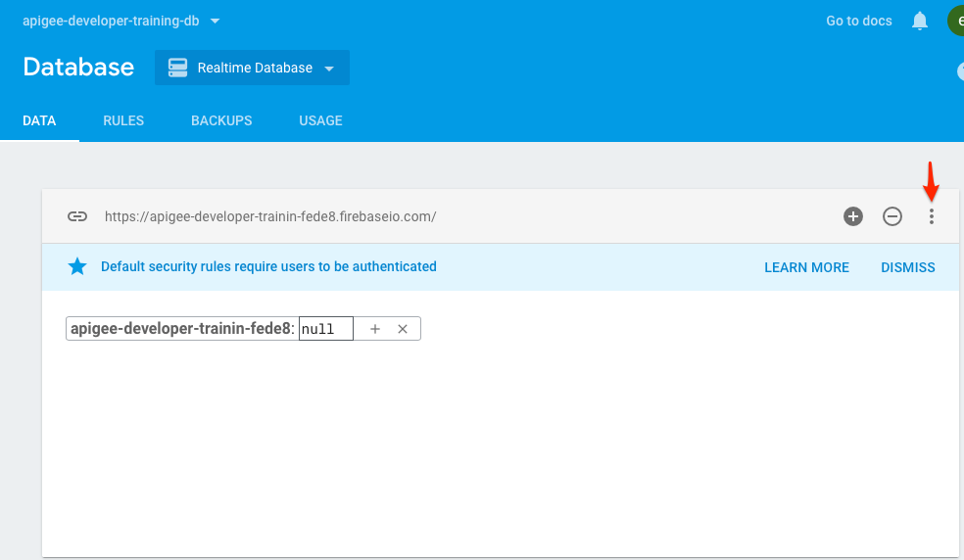Click the default security rules message text
Image resolution: width=964 pixels, height=560 pixels.
tap(268, 267)
